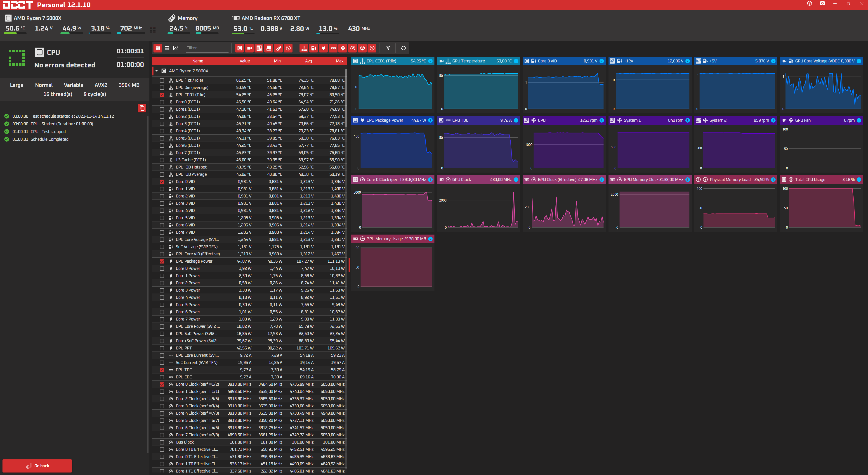Sort table by the Name column header
This screenshot has height=475, width=868.
coord(198,61)
